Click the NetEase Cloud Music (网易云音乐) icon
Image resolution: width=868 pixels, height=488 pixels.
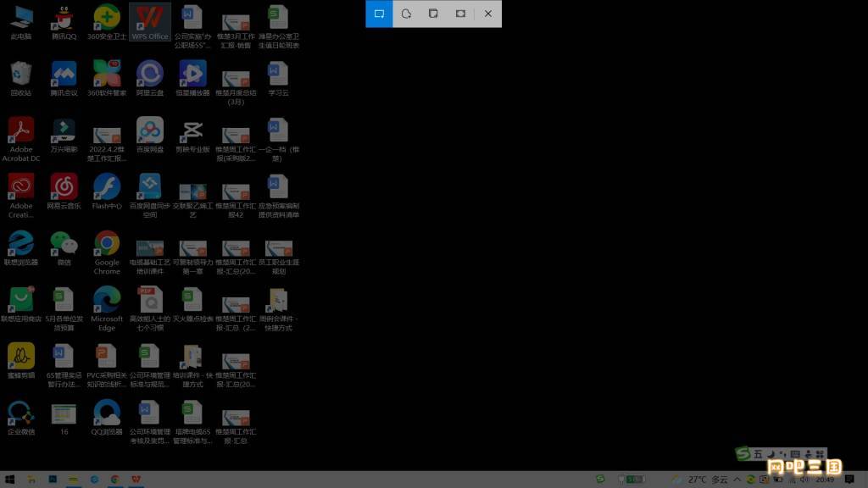[x=64, y=190]
